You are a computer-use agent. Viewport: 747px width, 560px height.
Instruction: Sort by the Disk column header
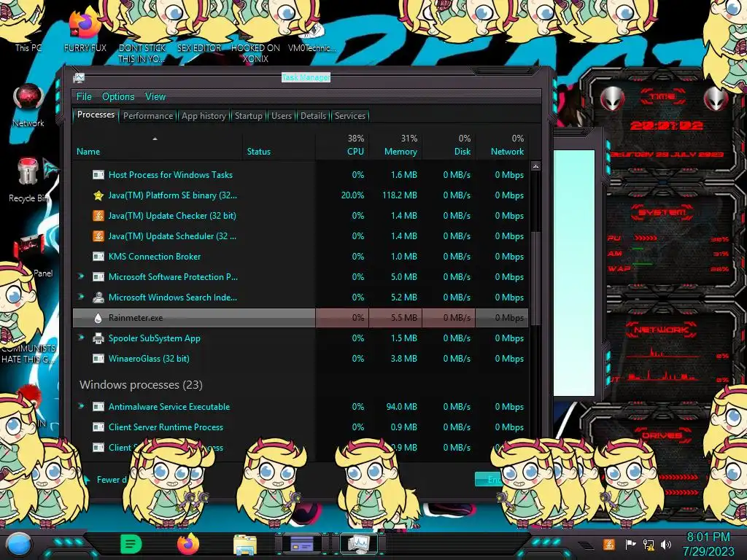click(462, 152)
